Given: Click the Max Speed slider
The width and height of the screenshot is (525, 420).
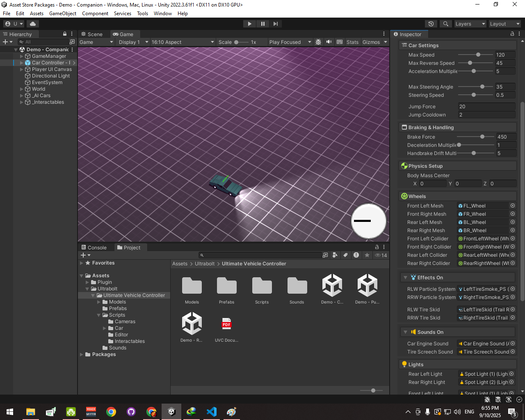Looking at the screenshot, I should [x=475, y=55].
